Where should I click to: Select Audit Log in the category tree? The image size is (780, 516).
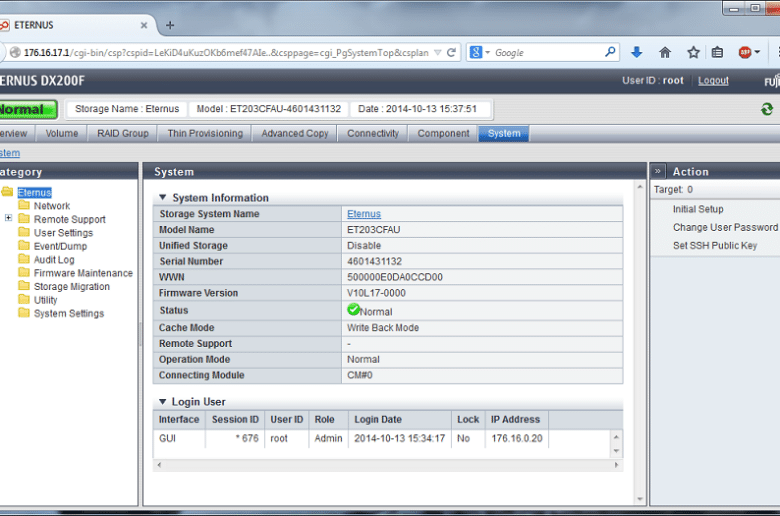point(54,259)
